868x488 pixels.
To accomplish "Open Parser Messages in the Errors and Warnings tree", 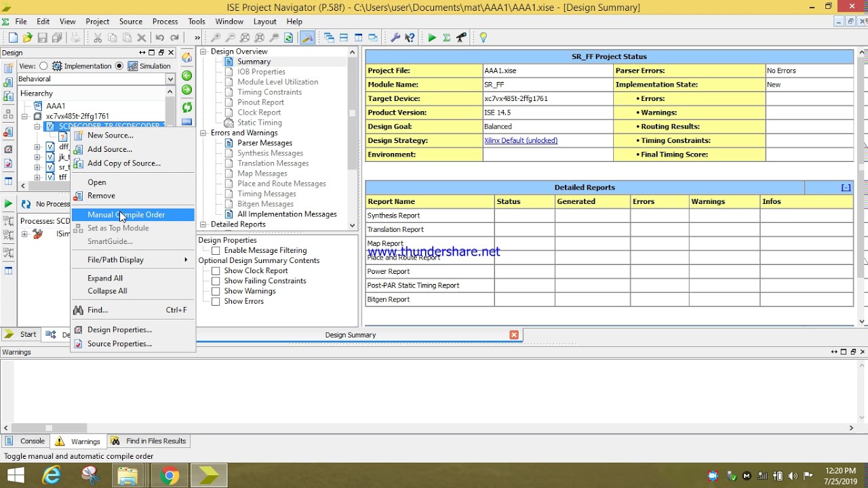I will pos(264,143).
